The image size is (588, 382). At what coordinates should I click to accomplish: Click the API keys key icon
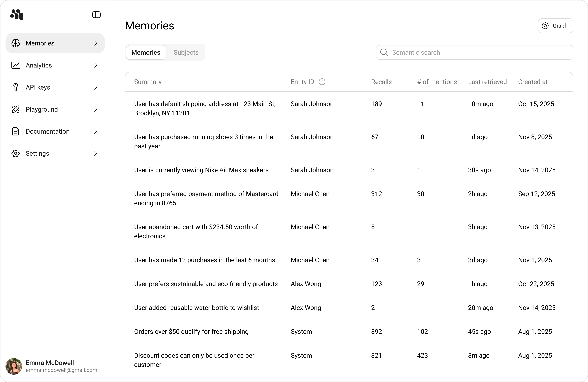click(16, 87)
